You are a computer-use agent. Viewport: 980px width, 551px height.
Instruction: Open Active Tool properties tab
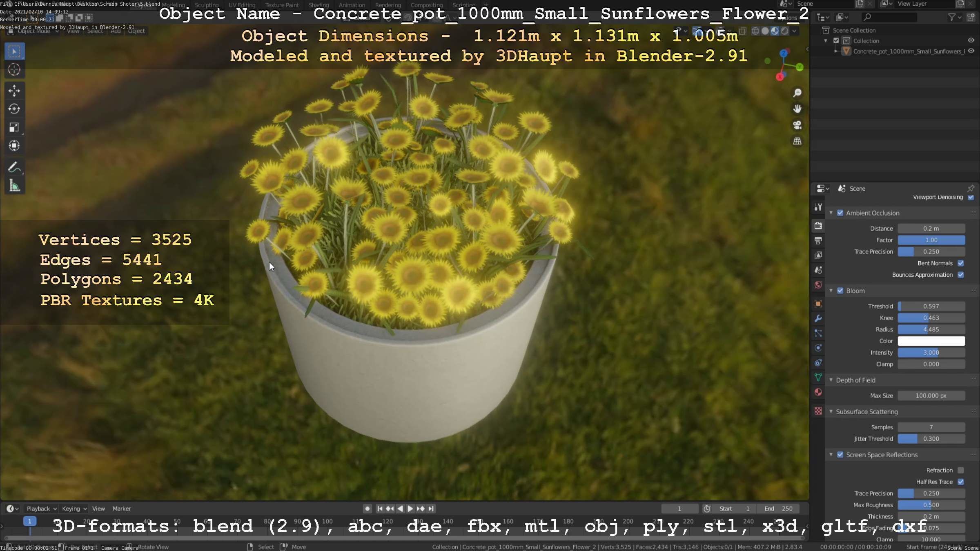818,207
